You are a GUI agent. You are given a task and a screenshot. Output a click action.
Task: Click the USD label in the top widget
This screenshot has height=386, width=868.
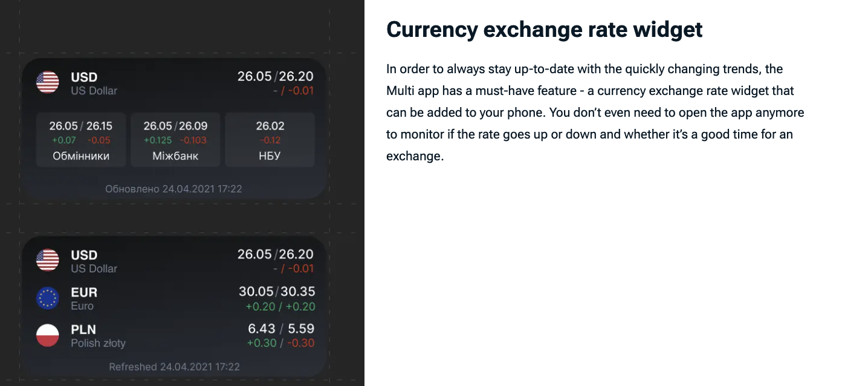click(84, 77)
